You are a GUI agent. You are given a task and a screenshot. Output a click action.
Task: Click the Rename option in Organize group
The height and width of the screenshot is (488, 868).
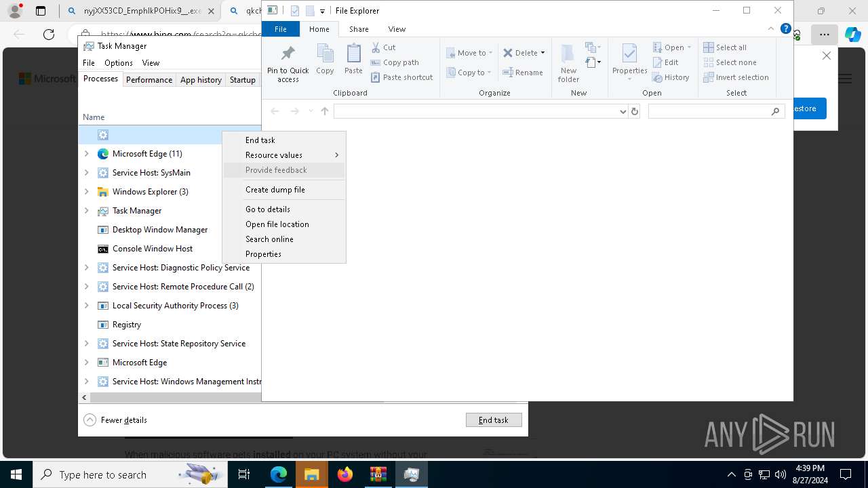[523, 73]
